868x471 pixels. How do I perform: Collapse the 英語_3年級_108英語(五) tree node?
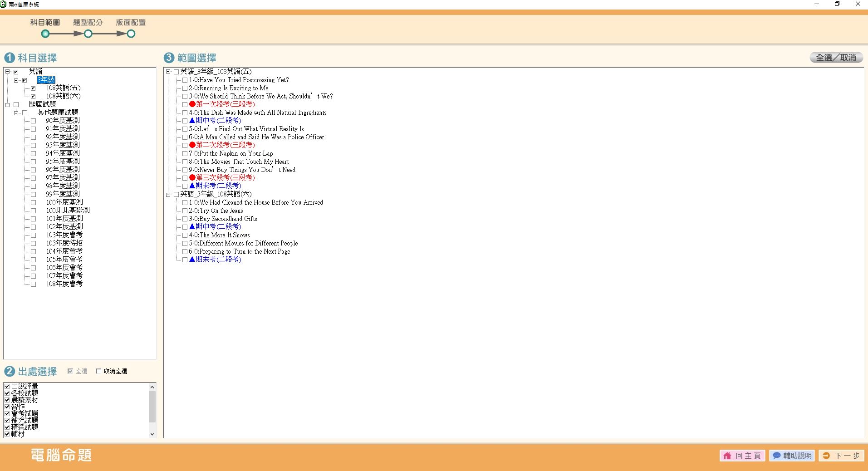168,72
